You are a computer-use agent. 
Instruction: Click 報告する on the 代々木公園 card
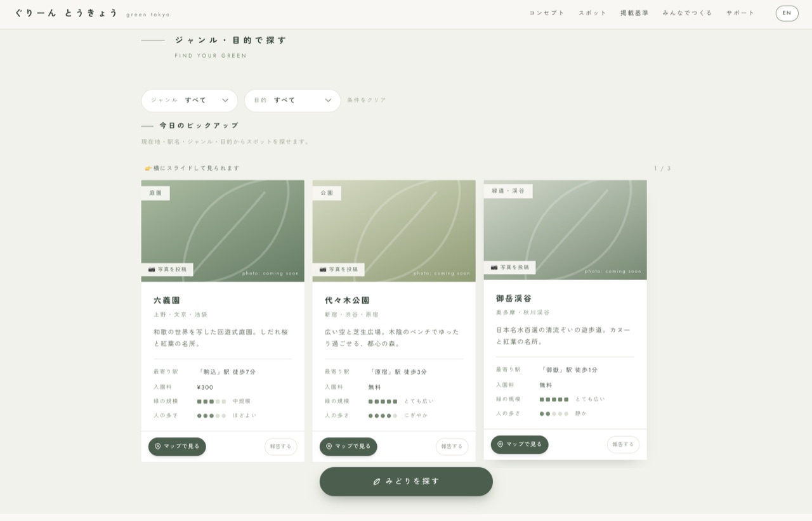[x=452, y=447]
